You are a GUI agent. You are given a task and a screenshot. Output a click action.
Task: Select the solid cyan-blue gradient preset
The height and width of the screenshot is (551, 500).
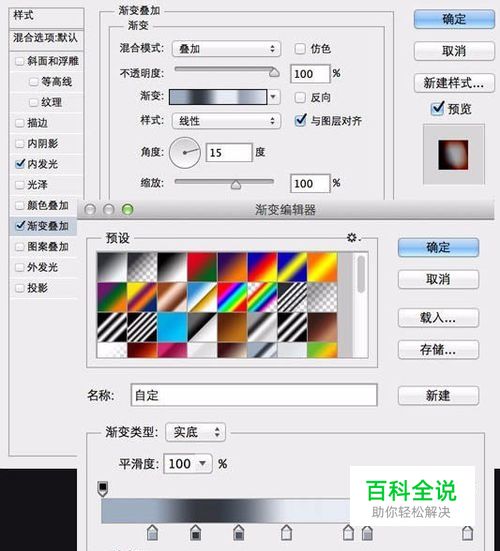(x=172, y=327)
